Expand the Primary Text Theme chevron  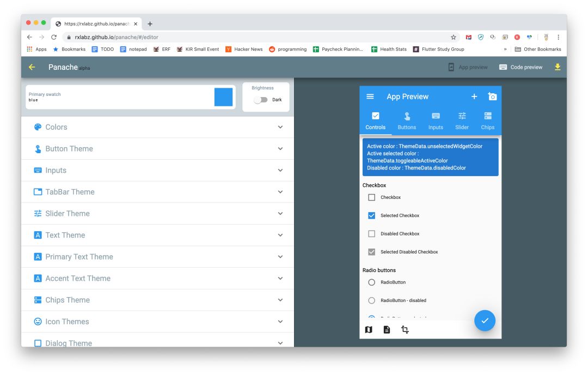tap(280, 257)
